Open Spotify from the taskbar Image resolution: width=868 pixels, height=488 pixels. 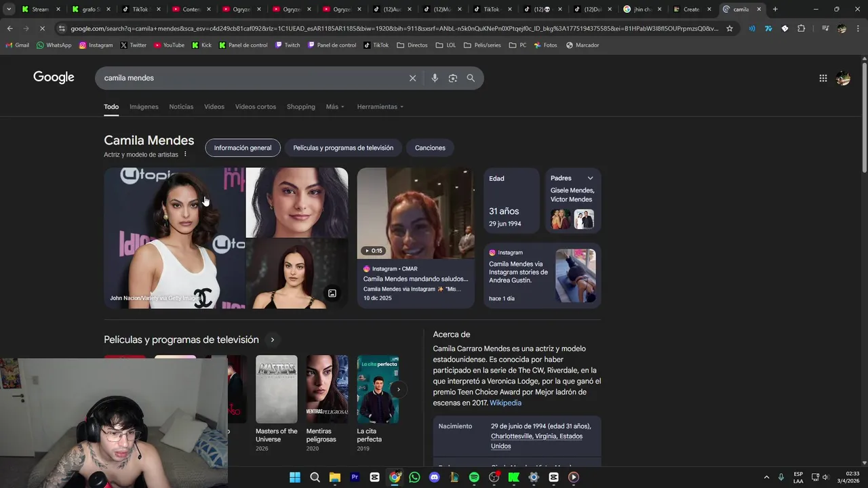point(474,477)
